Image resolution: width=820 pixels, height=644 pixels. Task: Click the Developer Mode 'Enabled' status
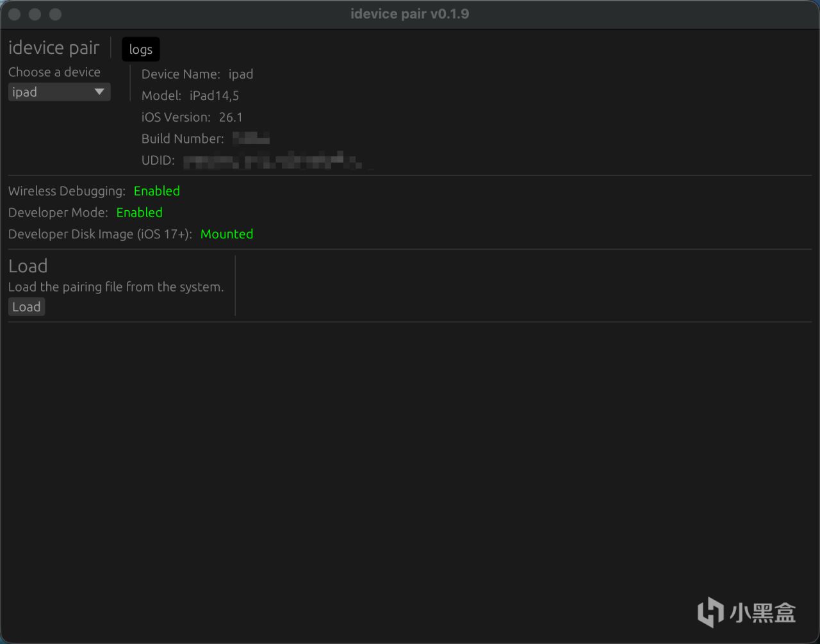coord(140,212)
